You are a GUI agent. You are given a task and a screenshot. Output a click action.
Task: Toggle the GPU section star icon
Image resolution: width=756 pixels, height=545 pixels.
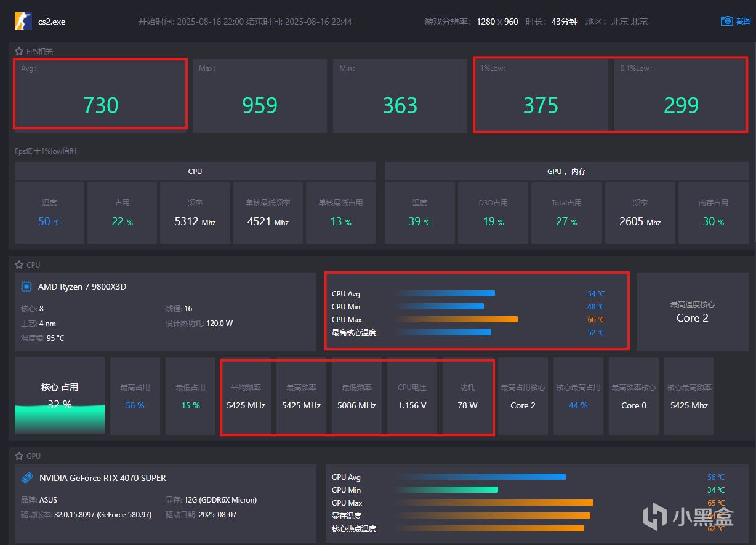(x=19, y=456)
